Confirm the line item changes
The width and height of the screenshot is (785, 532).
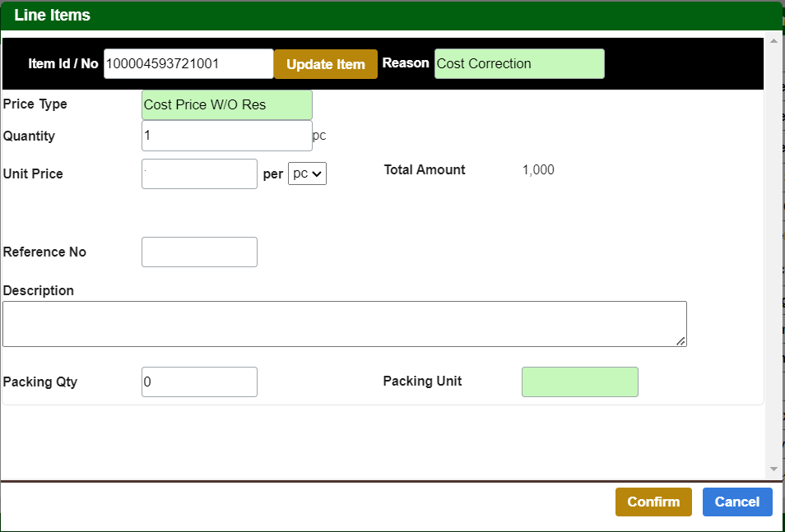coord(653,502)
